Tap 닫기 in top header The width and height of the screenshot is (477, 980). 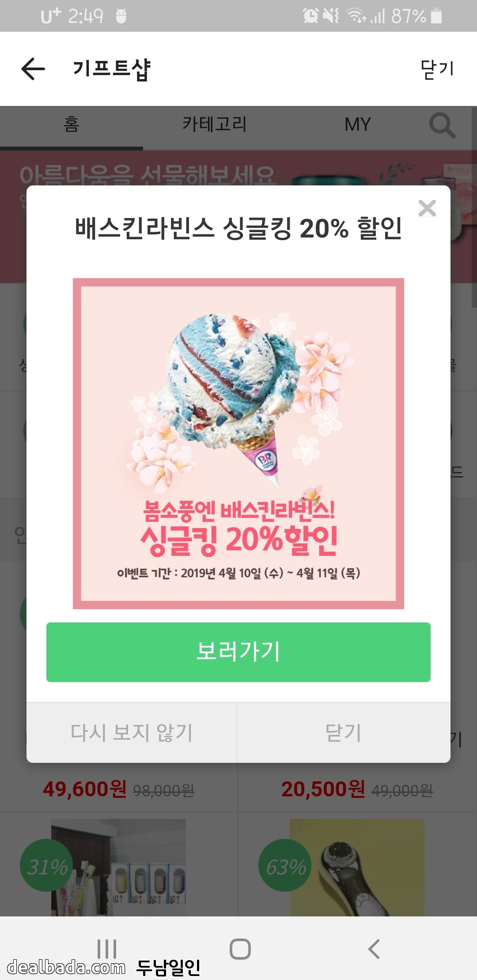click(x=437, y=69)
